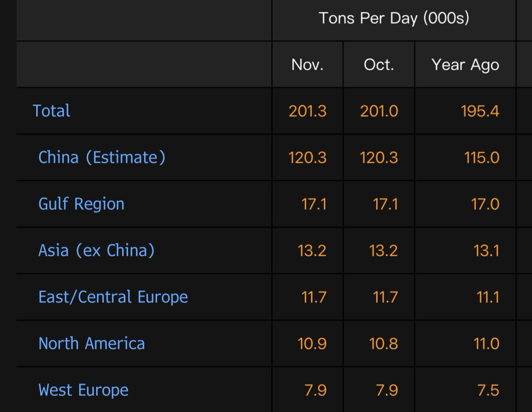The height and width of the screenshot is (412, 532).
Task: Open the China (Estimate) row link
Action: point(102,157)
